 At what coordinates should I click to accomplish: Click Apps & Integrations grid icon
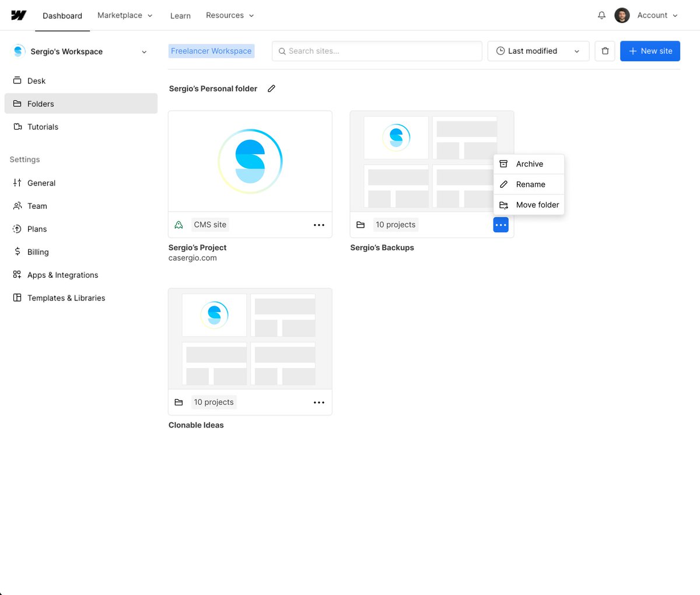[x=17, y=275]
